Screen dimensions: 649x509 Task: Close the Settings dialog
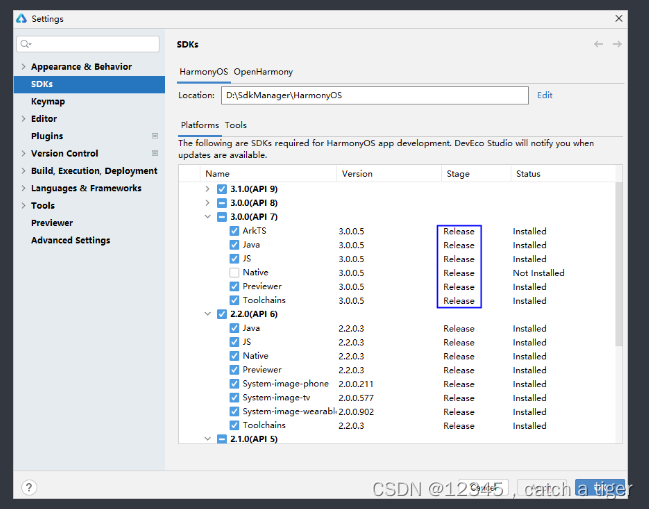click(619, 19)
